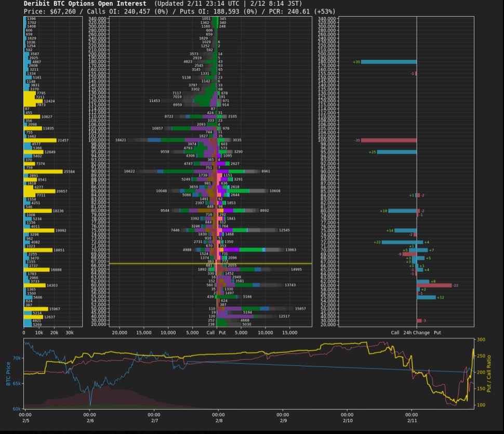Click the 250 put/call ratio tick
Viewport: 504px width, 434px height.
click(481, 356)
